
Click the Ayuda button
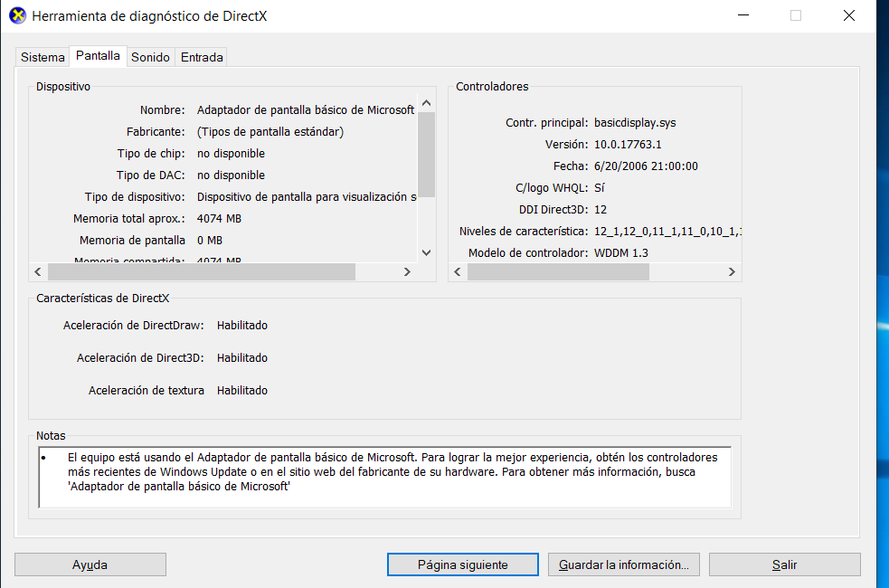90,564
